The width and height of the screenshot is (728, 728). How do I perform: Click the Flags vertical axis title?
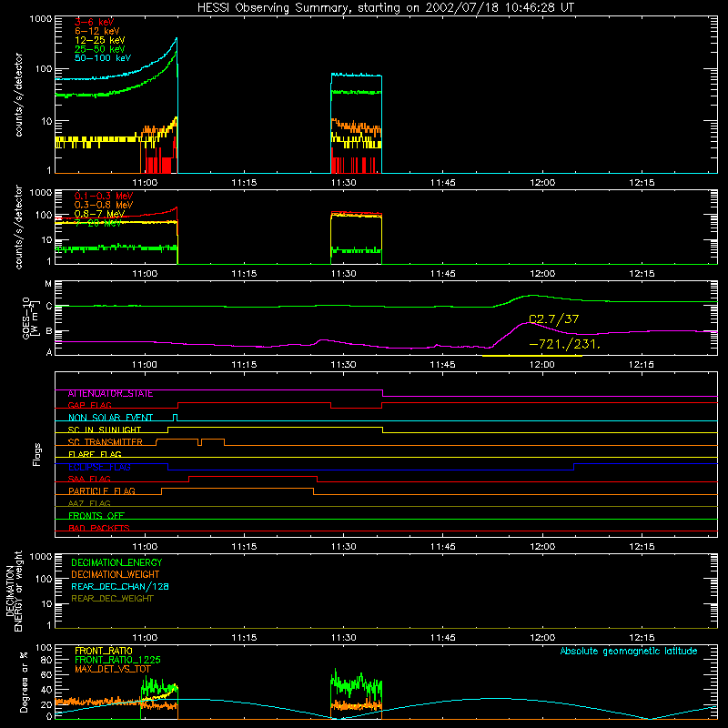pos(36,454)
